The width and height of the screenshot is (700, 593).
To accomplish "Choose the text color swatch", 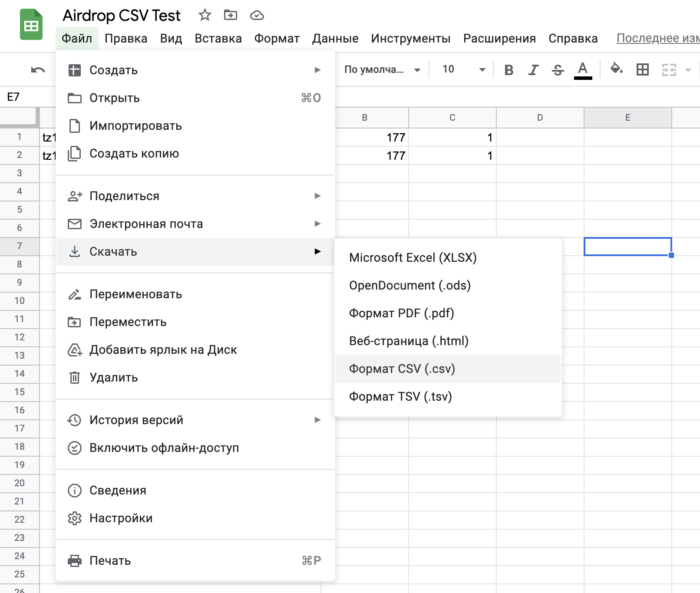I will [x=583, y=69].
